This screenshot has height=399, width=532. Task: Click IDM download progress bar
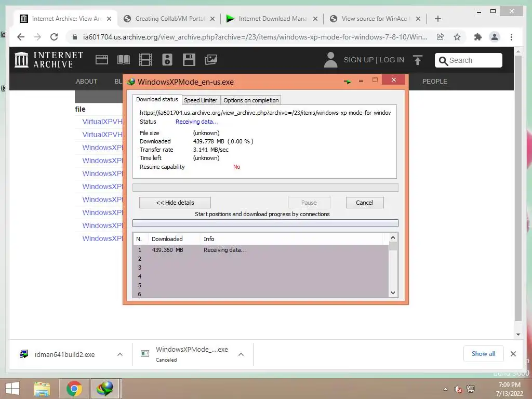click(x=265, y=188)
